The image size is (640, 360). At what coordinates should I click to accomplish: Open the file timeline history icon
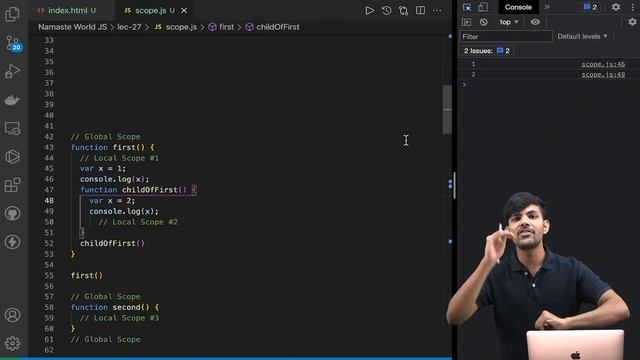tap(387, 11)
